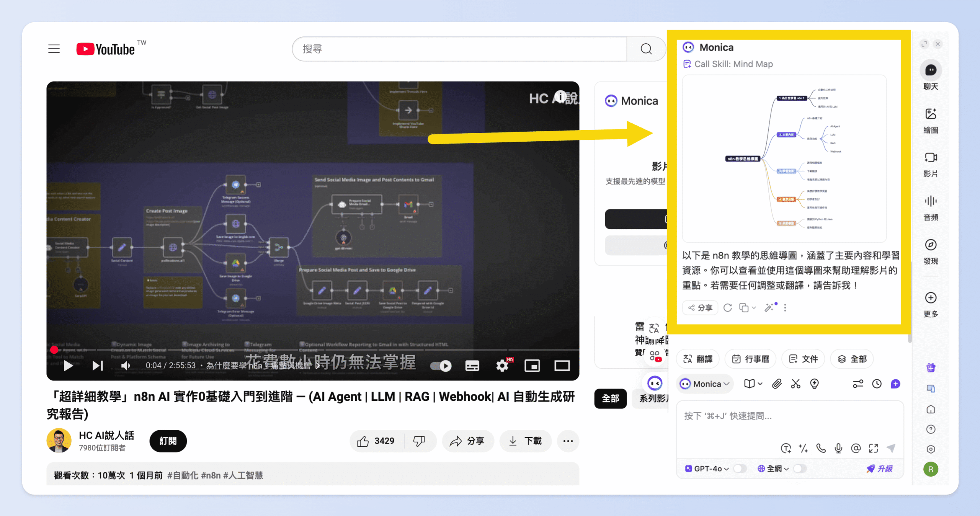Click the Monica gift reward icon
980x516 pixels.
[x=931, y=368]
